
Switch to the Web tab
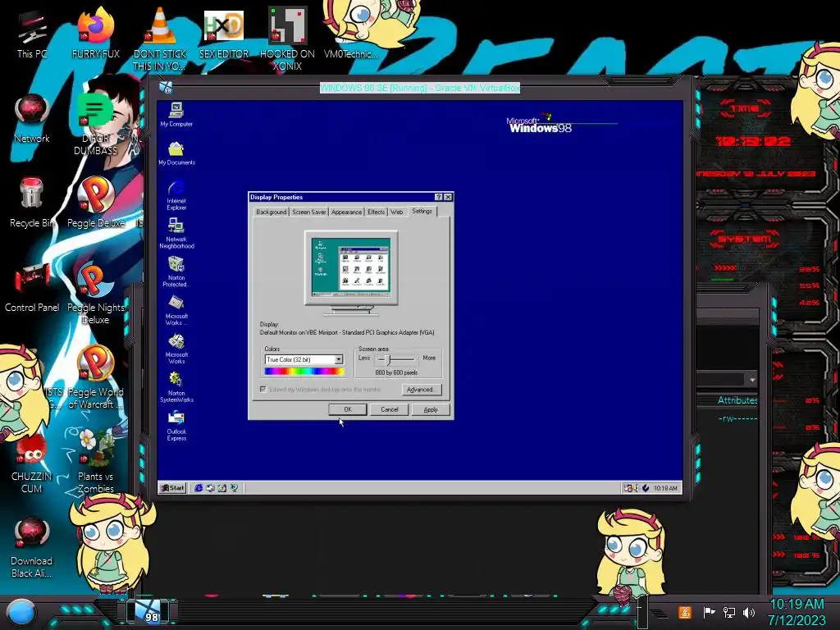coord(396,212)
